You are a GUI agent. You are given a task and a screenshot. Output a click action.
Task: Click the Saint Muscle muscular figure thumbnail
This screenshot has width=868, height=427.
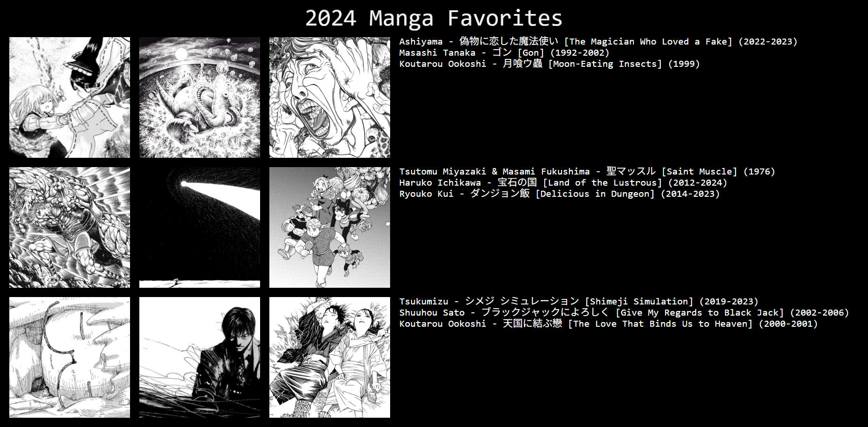70,227
